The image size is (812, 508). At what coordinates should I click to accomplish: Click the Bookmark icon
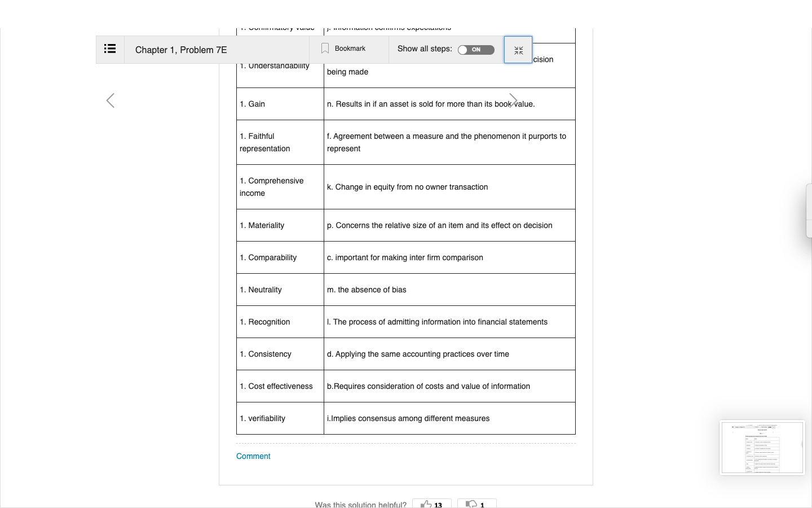tap(325, 49)
